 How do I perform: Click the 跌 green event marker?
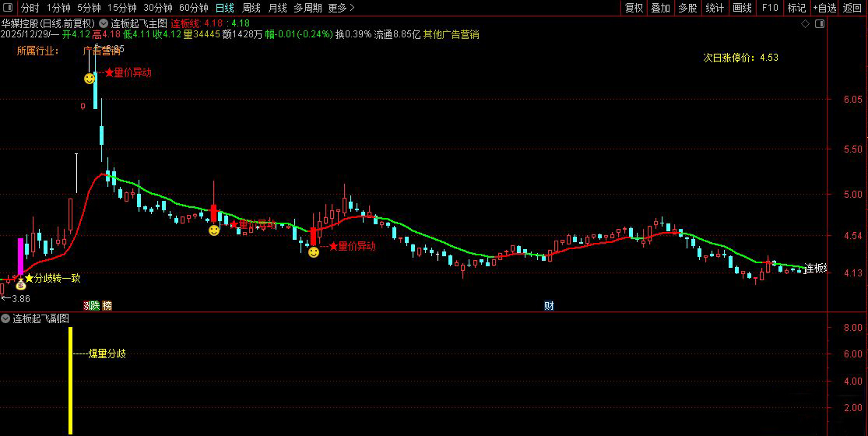(95, 305)
